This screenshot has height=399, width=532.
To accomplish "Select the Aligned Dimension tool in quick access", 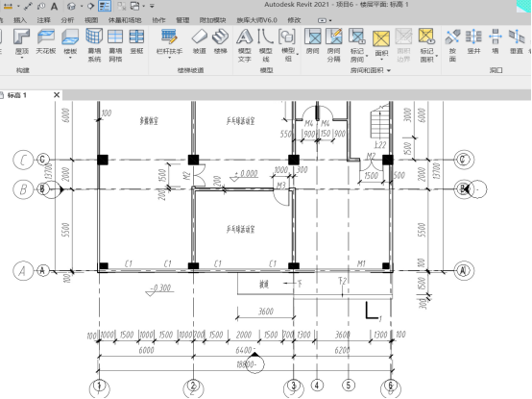I will 29,6.
